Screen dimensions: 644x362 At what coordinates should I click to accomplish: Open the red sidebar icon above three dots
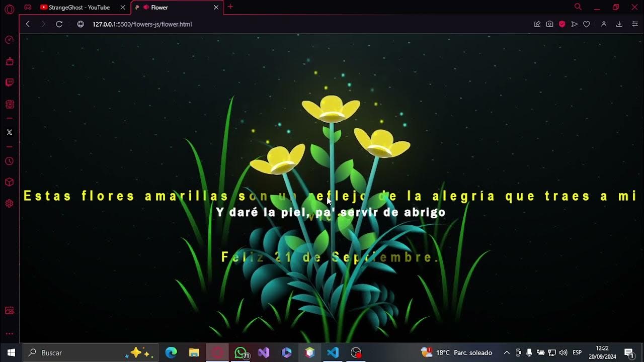(9, 311)
